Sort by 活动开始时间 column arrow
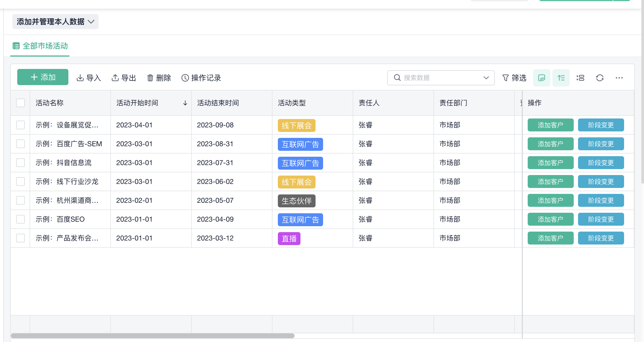The height and width of the screenshot is (342, 644). 185,103
